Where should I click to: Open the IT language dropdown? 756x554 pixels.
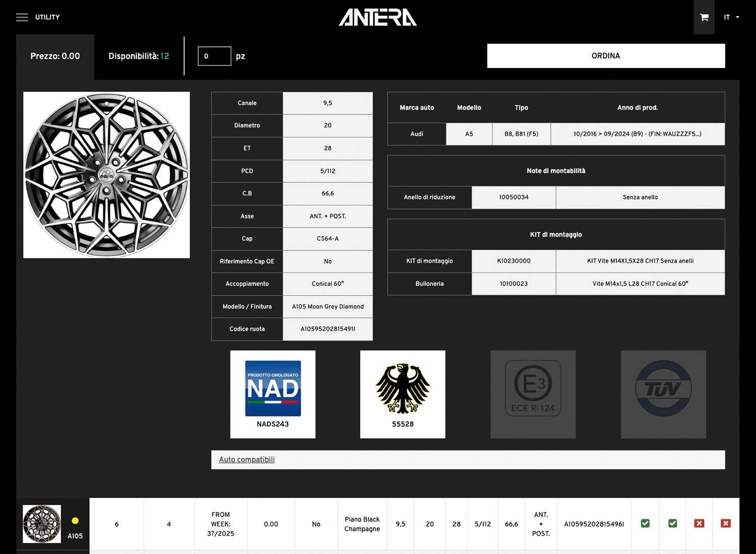(731, 17)
